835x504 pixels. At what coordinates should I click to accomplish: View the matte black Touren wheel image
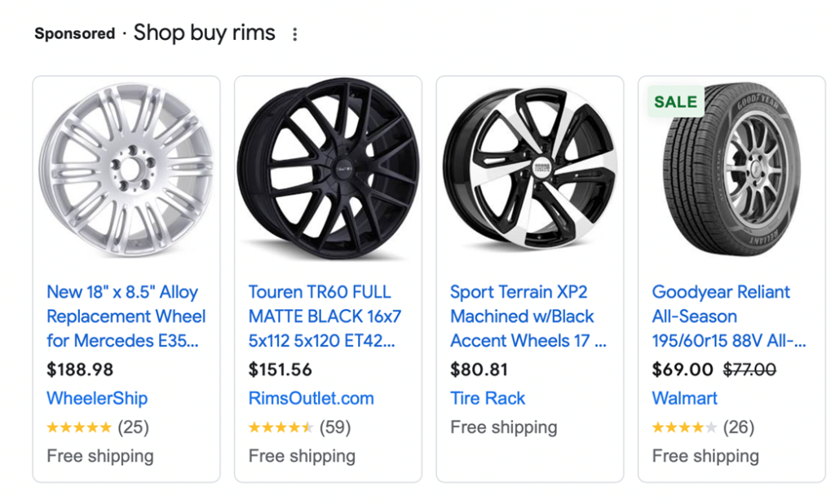tap(328, 170)
